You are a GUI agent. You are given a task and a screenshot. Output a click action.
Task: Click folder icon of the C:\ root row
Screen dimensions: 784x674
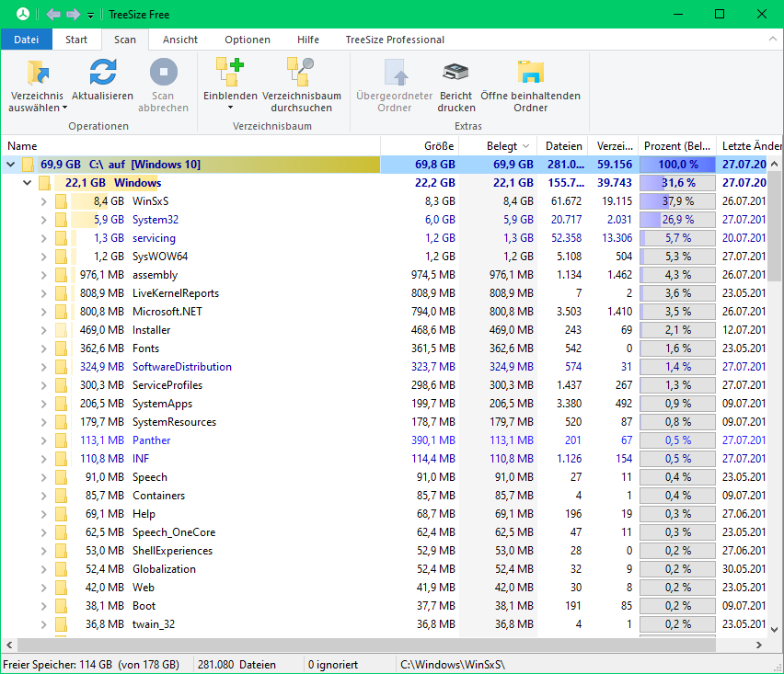[x=28, y=165]
